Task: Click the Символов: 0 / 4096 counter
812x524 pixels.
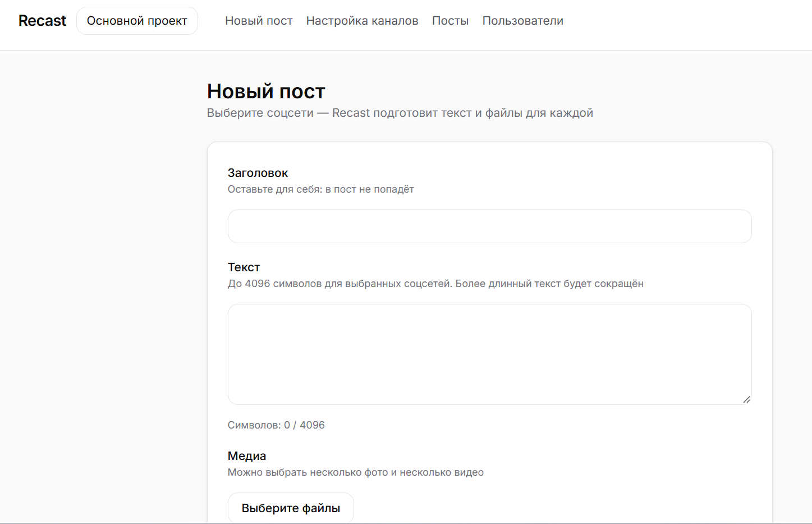Action: (276, 425)
